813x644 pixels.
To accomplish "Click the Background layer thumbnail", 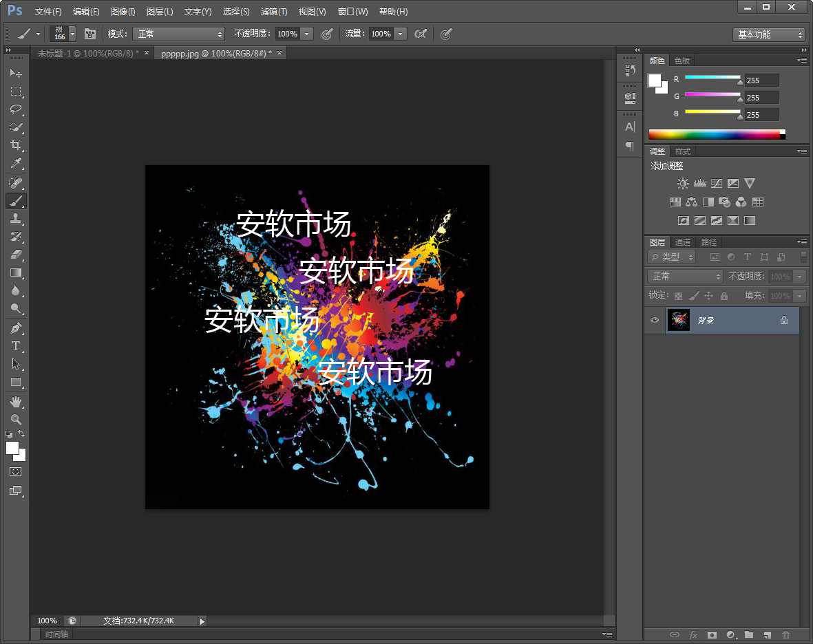I will (x=678, y=320).
